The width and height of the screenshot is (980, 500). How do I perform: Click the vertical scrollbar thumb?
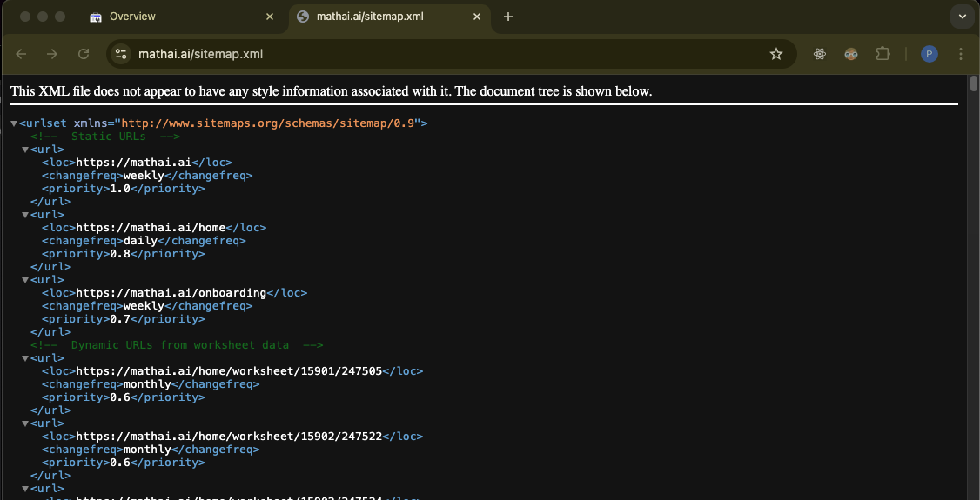tap(974, 83)
